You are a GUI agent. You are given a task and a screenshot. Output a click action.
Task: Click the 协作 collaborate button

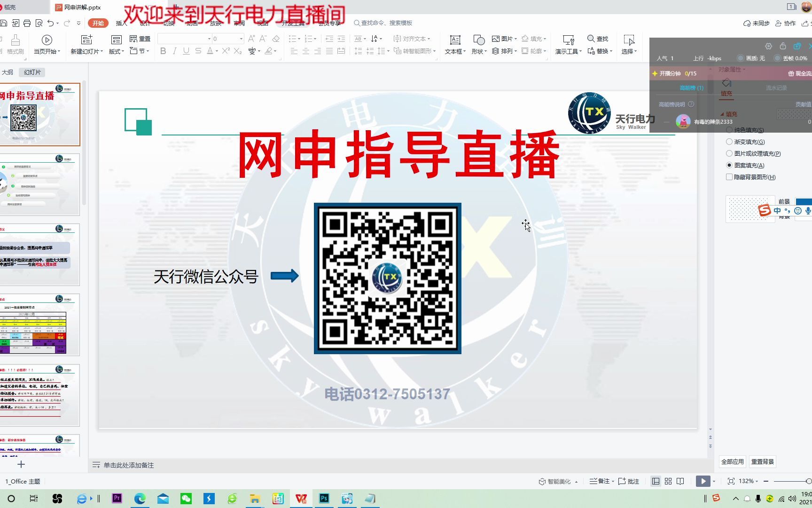click(786, 23)
